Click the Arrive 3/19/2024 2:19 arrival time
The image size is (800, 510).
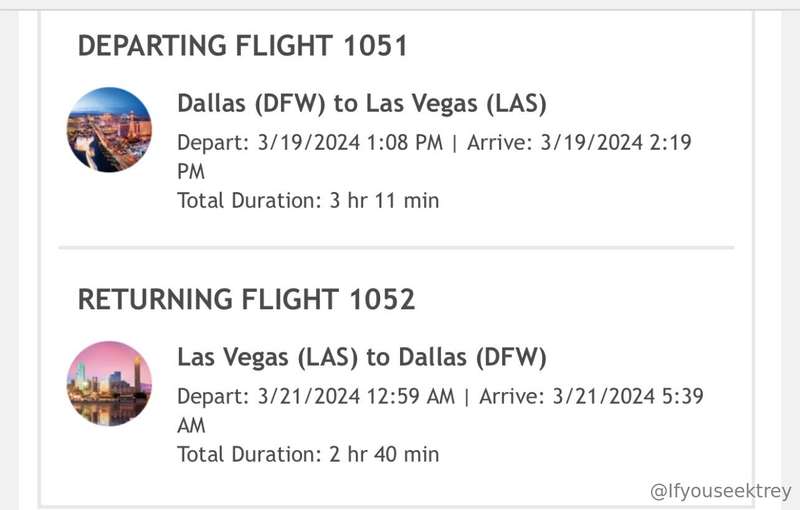click(579, 142)
